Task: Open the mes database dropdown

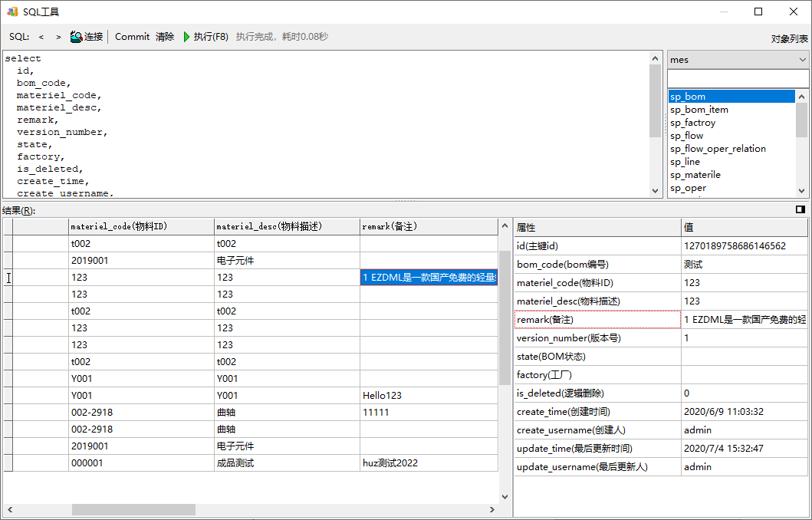Action: tap(738, 60)
